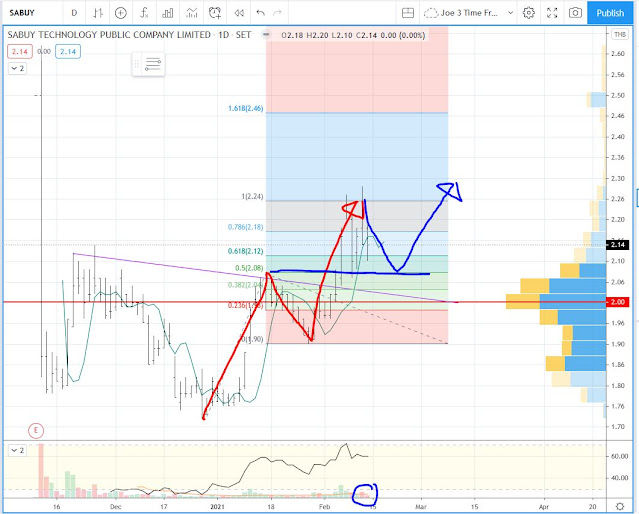The height and width of the screenshot is (514, 639).
Task: Collapse the legend with minus toggle
Action: click(x=266, y=35)
